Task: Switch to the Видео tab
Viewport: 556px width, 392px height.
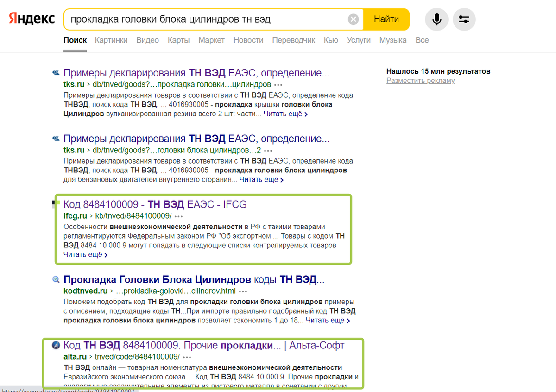Action: (x=148, y=40)
